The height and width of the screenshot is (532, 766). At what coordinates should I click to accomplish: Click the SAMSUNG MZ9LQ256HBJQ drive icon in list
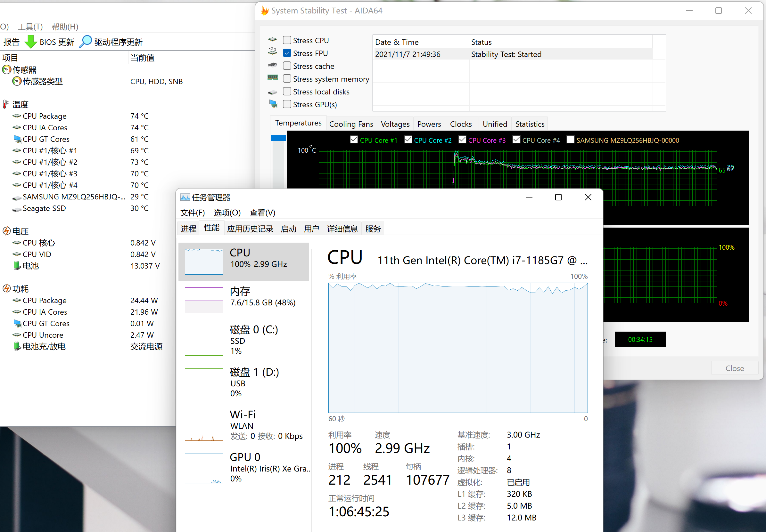pyautogui.click(x=17, y=198)
